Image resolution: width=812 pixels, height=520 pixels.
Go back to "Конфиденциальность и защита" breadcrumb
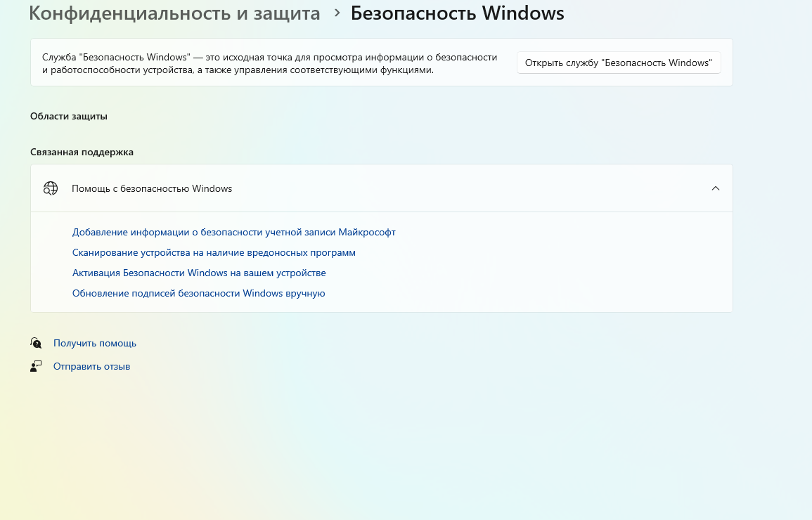point(174,13)
